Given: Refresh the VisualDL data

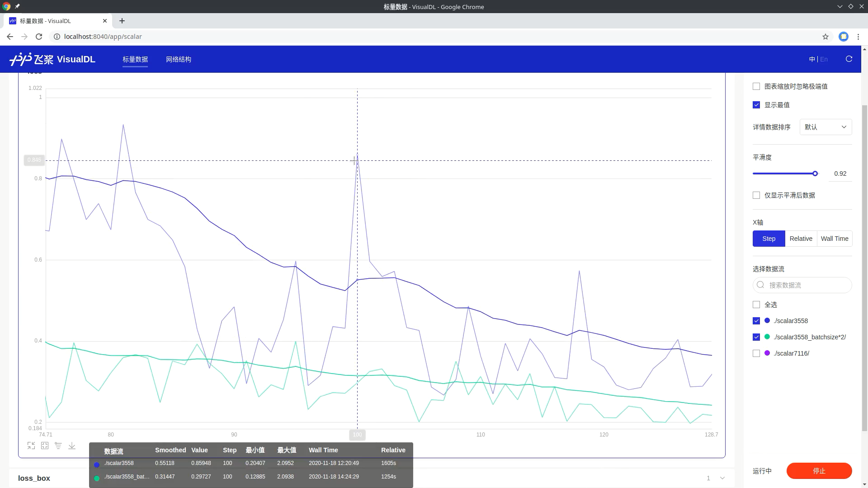Looking at the screenshot, I should coord(849,59).
